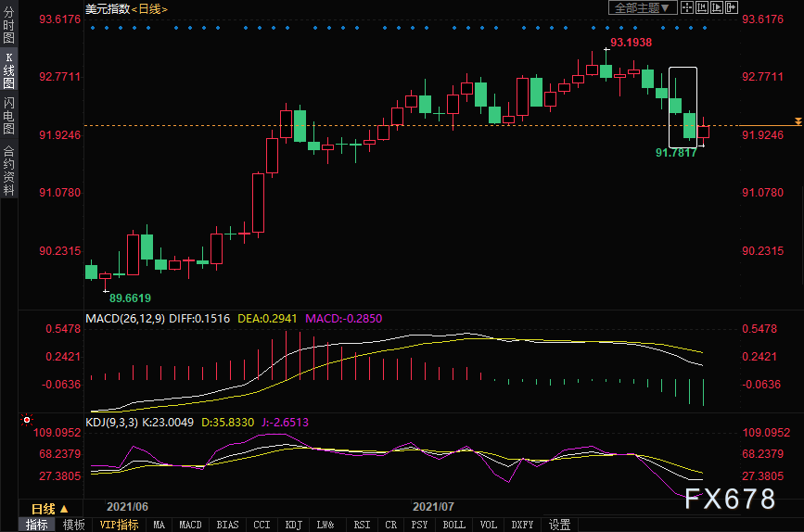The height and width of the screenshot is (532, 804).
Task: Switch to the 模板 tab
Action: (x=74, y=525)
